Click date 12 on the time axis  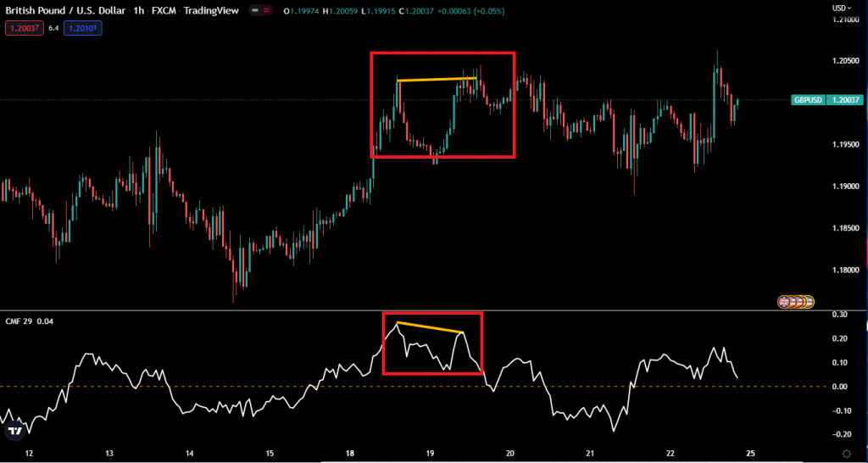coord(30,453)
